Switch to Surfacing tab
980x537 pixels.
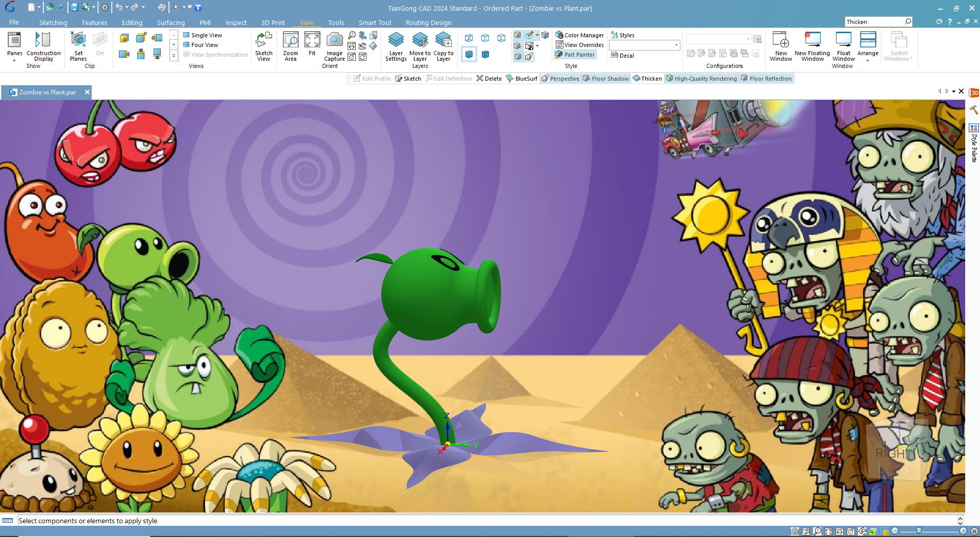(x=170, y=22)
